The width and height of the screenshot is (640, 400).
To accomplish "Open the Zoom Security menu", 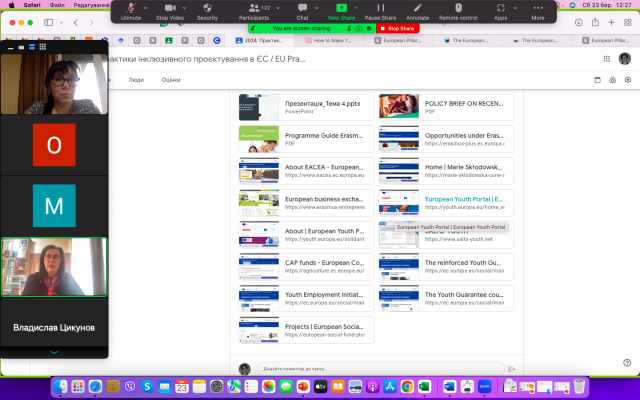I will pos(207,12).
